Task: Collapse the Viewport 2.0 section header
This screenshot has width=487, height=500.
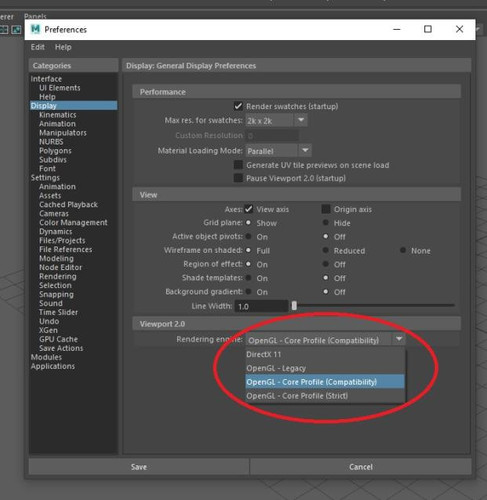Action: point(297,324)
